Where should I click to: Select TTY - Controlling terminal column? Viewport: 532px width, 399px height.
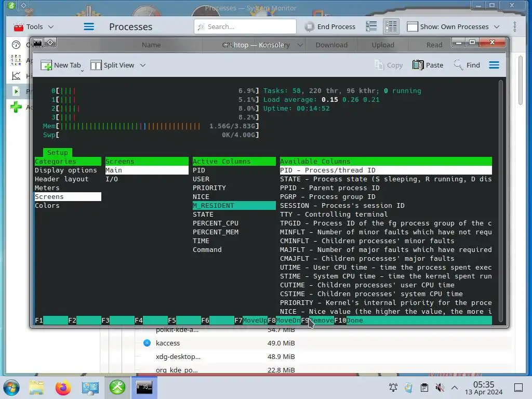click(x=386, y=215)
